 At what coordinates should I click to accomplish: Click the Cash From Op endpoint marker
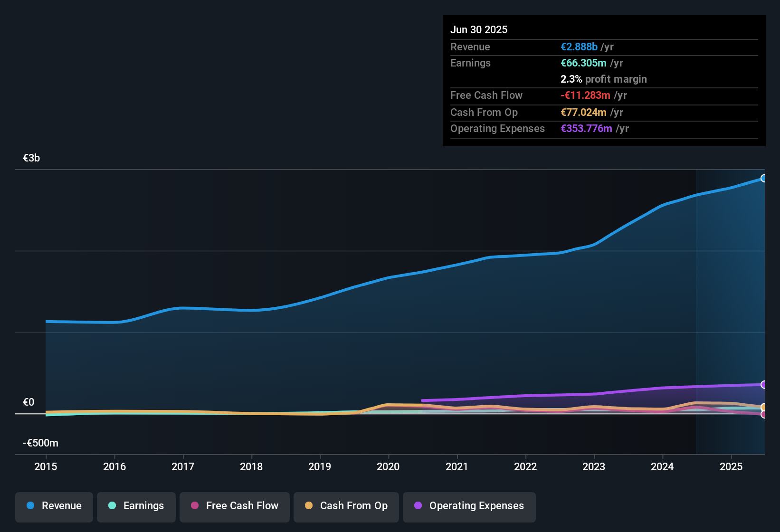tap(764, 407)
